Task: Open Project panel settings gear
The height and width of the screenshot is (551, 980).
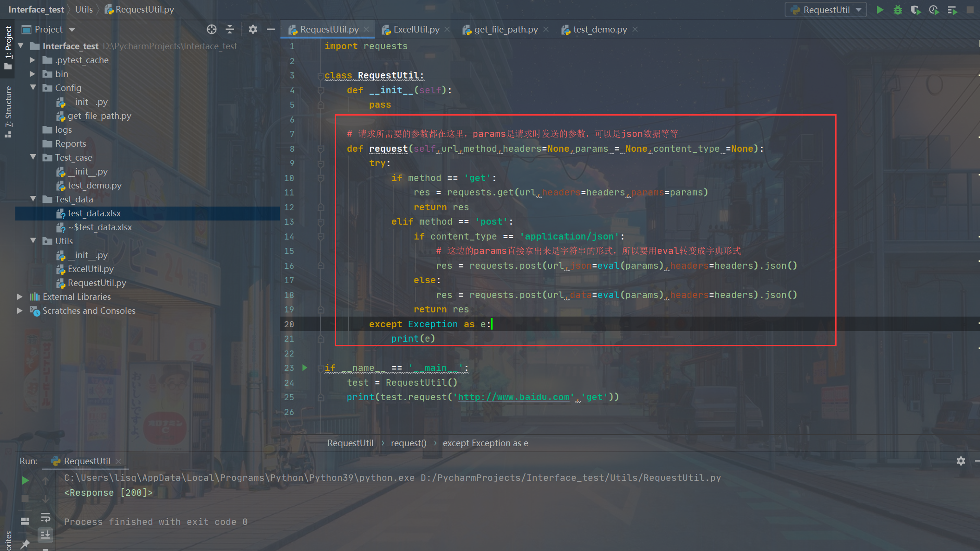Action: [x=253, y=29]
